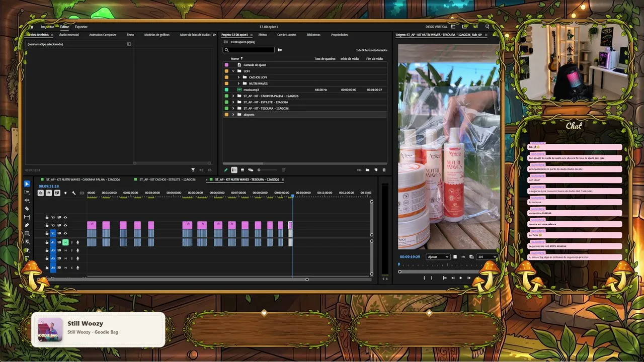Enable voice-over record on A2
The width and height of the screenshot is (644, 362).
77,250
